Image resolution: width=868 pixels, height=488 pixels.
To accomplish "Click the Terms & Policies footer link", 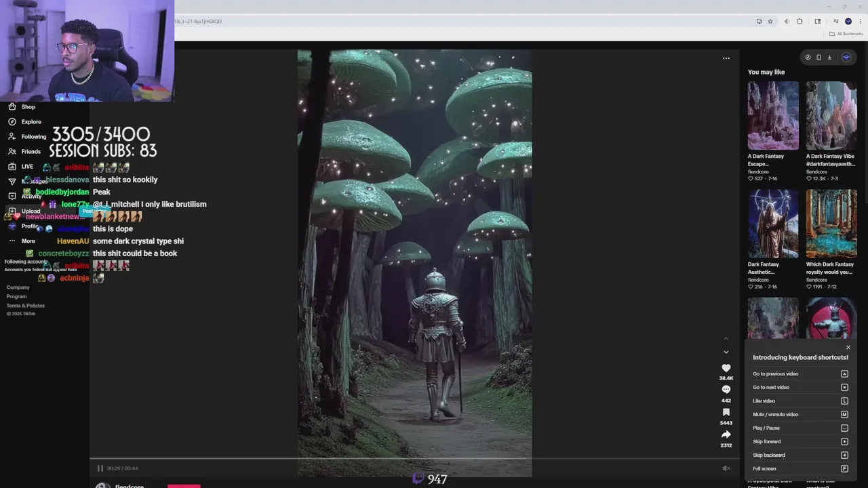I will [x=26, y=306].
